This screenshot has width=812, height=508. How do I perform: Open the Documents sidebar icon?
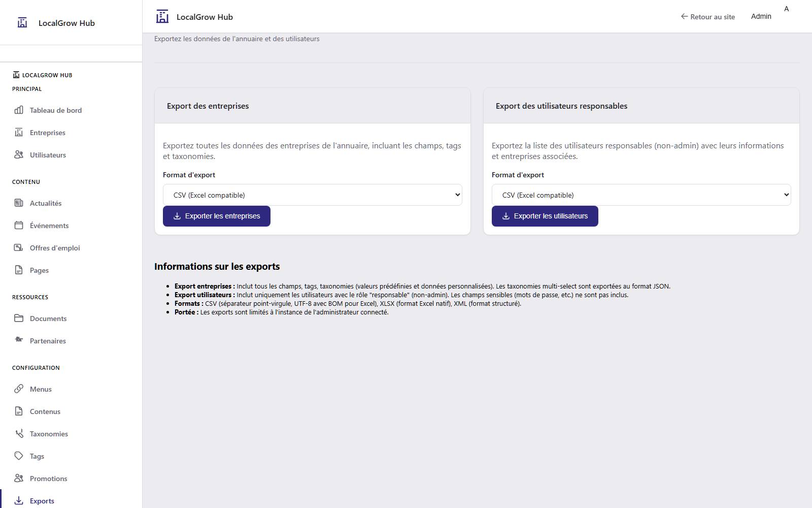[x=18, y=318]
